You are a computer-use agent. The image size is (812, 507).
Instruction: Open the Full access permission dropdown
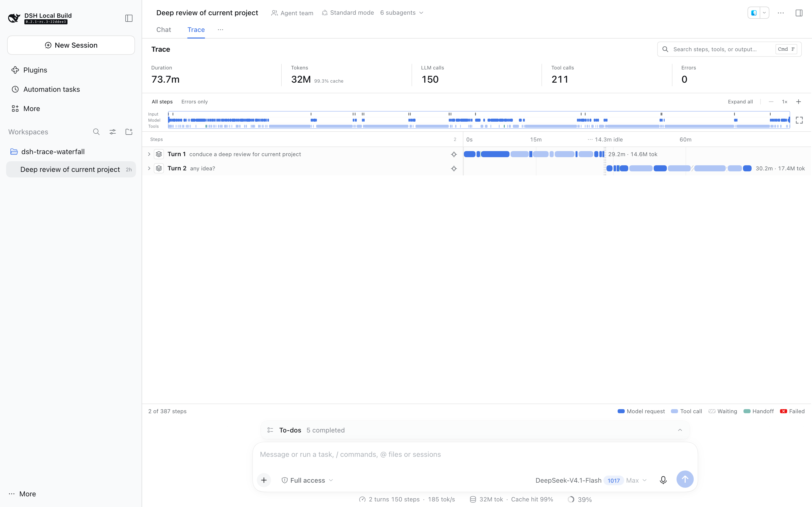[x=307, y=480]
